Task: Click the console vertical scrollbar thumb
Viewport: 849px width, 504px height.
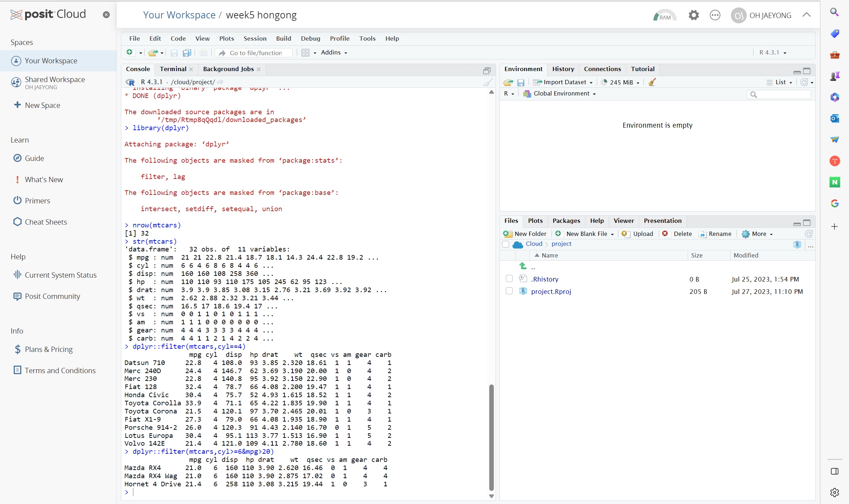Action: (x=491, y=437)
